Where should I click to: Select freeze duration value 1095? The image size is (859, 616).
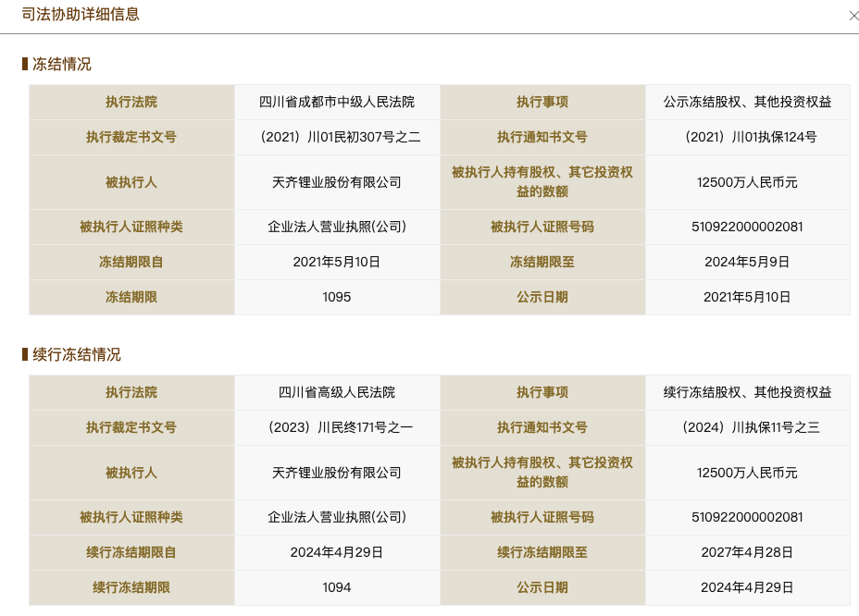tap(336, 297)
